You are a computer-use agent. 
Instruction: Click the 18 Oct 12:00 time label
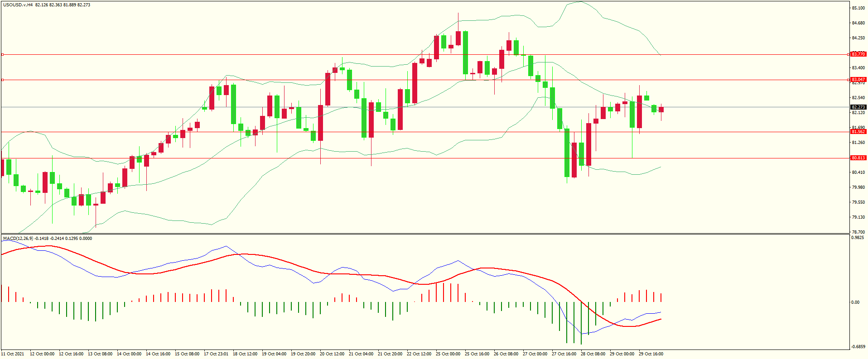(245, 354)
